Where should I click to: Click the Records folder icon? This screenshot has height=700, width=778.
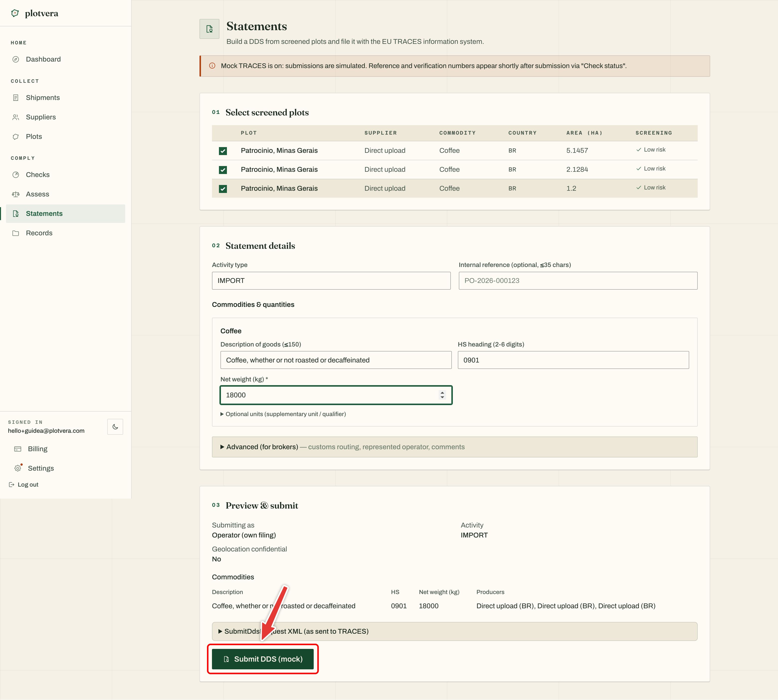(16, 233)
